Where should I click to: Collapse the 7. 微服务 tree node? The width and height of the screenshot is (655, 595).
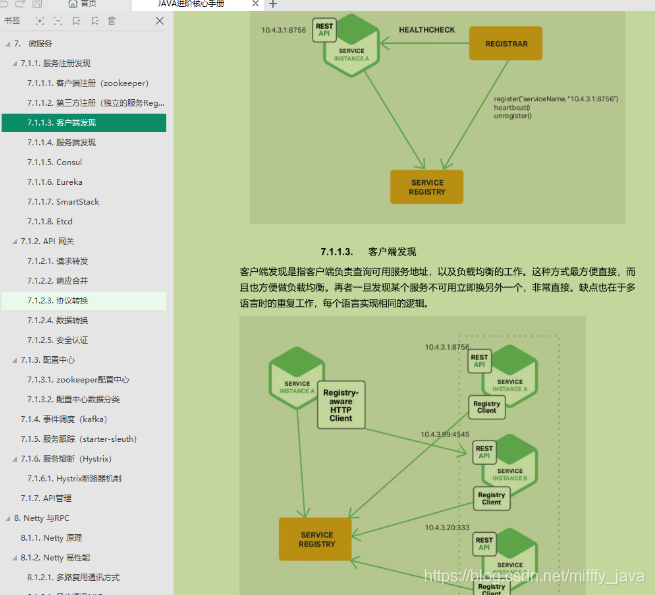(8, 44)
